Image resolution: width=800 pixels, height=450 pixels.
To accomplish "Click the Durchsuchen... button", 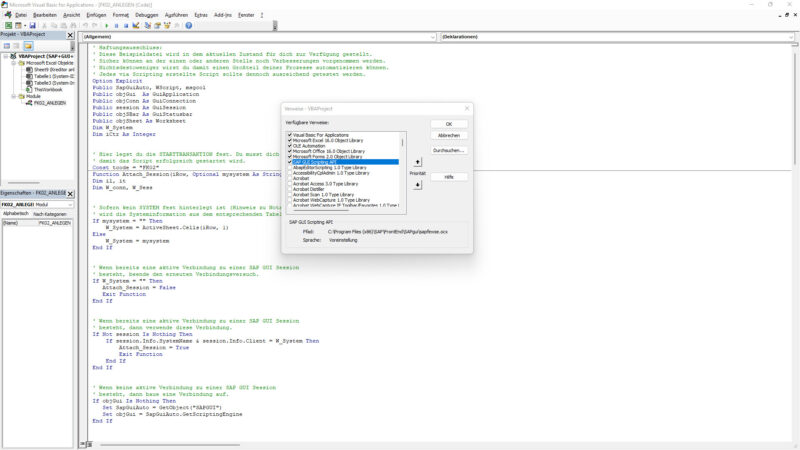I will tap(449, 150).
